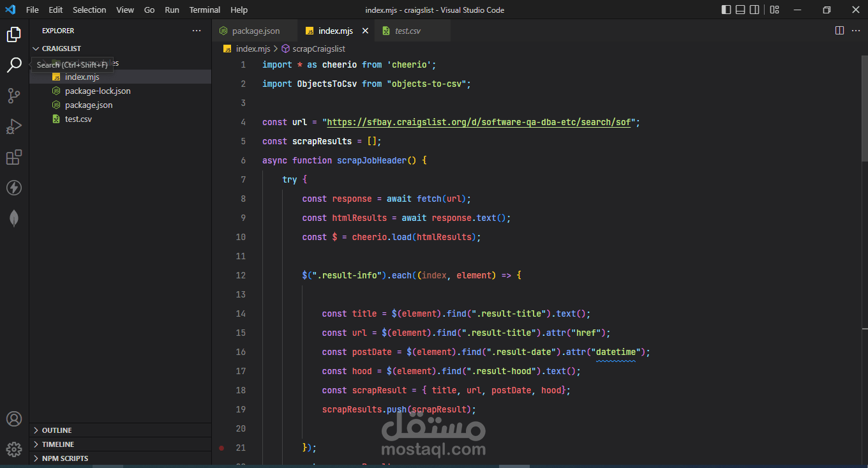The height and width of the screenshot is (468, 868).
Task: Open the Terminal menu
Action: 205,10
